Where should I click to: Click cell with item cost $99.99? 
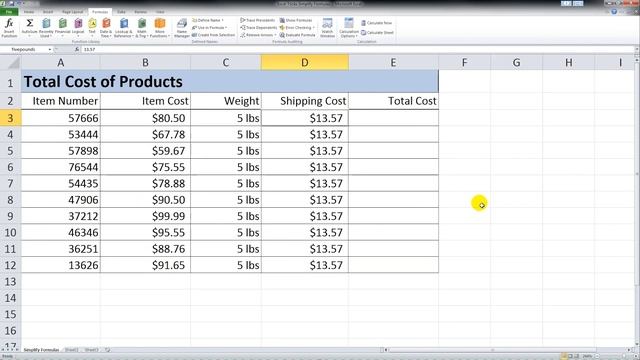(x=145, y=216)
